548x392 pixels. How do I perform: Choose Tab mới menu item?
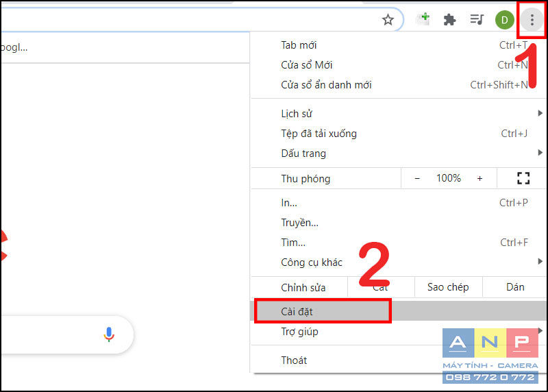(398, 45)
